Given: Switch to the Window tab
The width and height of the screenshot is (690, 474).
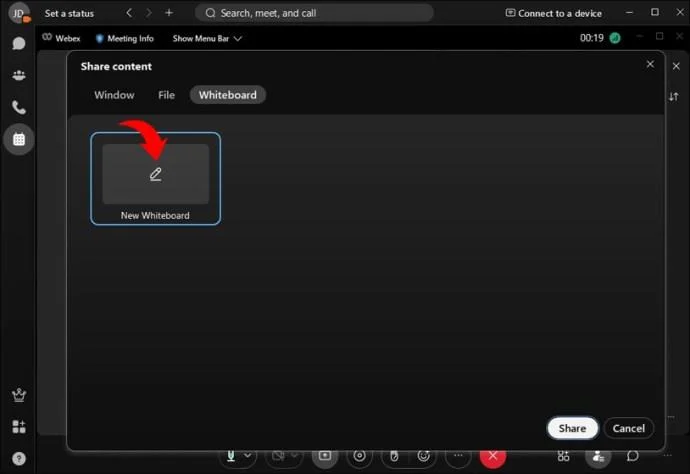Looking at the screenshot, I should click(114, 95).
